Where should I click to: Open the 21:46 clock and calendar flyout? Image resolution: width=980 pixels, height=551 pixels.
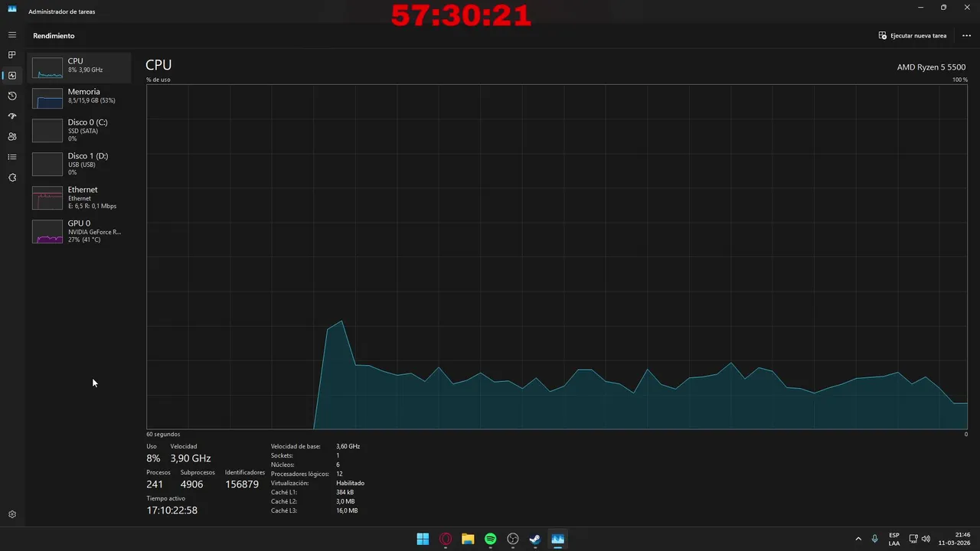(955, 539)
